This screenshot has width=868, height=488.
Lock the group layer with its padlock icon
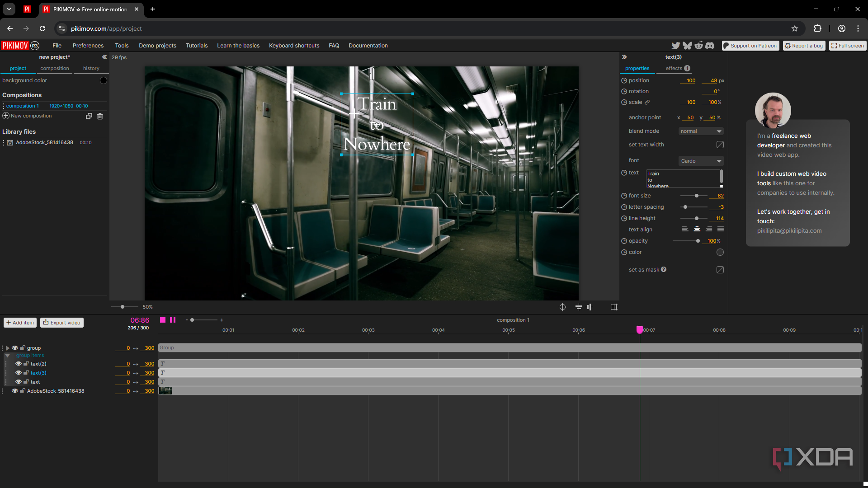22,348
